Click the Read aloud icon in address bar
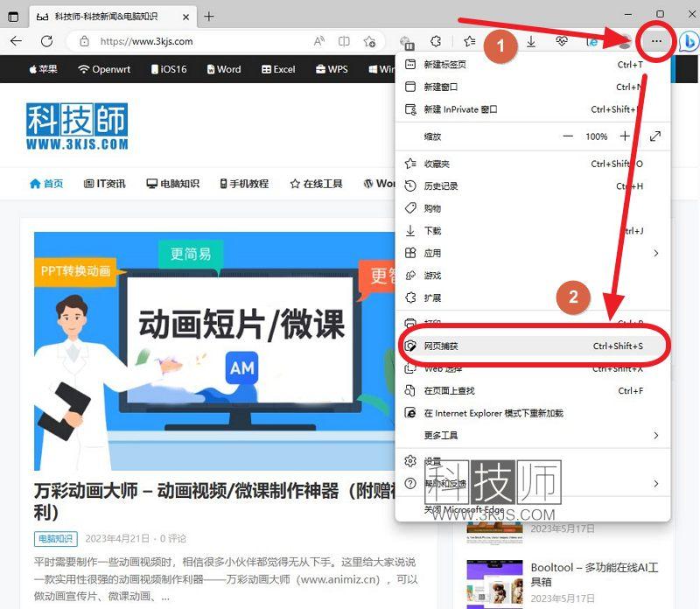Image resolution: width=700 pixels, height=609 pixels. pyautogui.click(x=318, y=41)
